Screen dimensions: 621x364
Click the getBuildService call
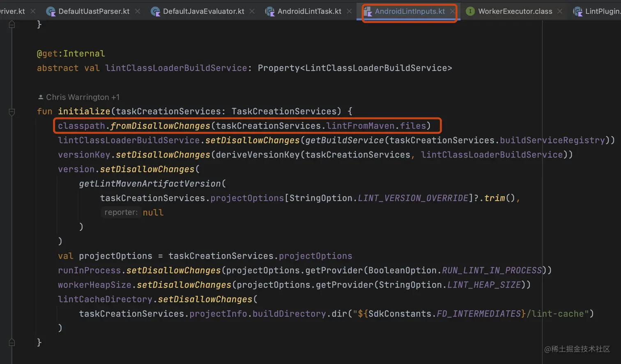pos(345,140)
